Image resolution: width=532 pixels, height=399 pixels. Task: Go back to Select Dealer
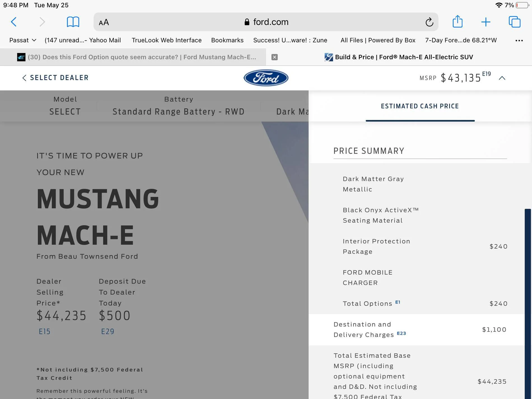(x=55, y=78)
